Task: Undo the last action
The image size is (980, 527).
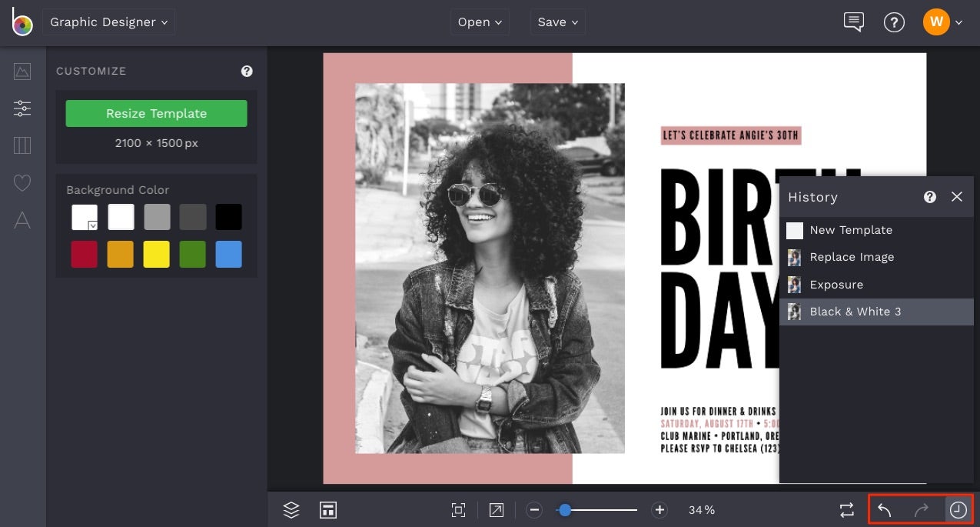Action: [x=884, y=509]
